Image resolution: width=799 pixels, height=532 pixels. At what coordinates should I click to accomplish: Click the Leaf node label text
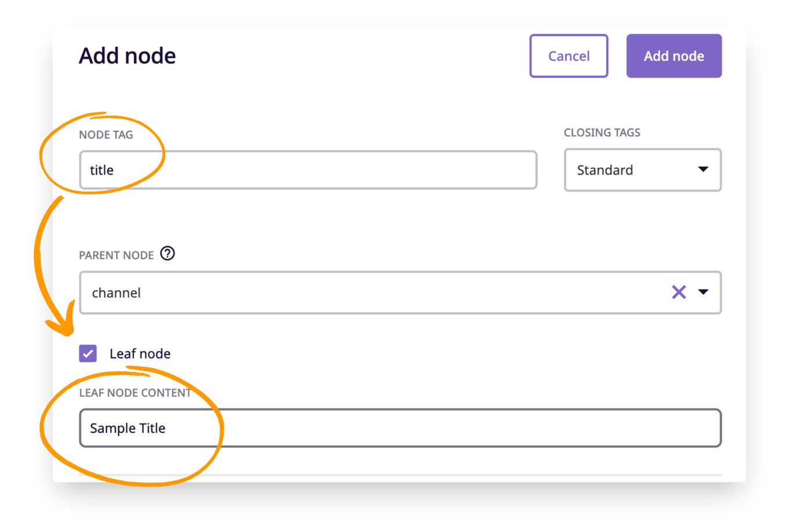click(x=140, y=353)
